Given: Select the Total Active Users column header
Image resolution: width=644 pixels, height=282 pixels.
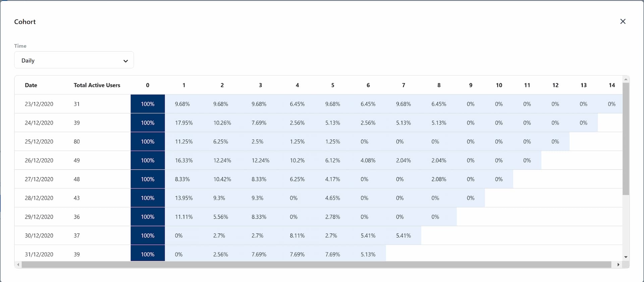Looking at the screenshot, I should tap(97, 85).
